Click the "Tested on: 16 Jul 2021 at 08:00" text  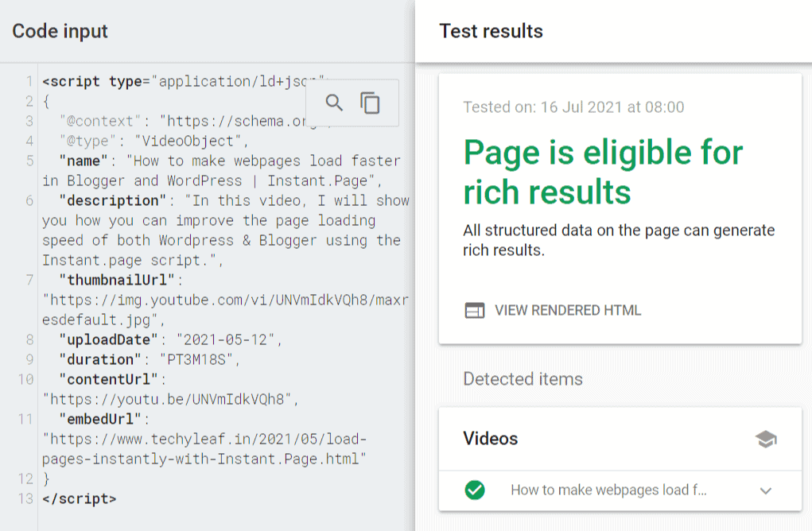573,107
